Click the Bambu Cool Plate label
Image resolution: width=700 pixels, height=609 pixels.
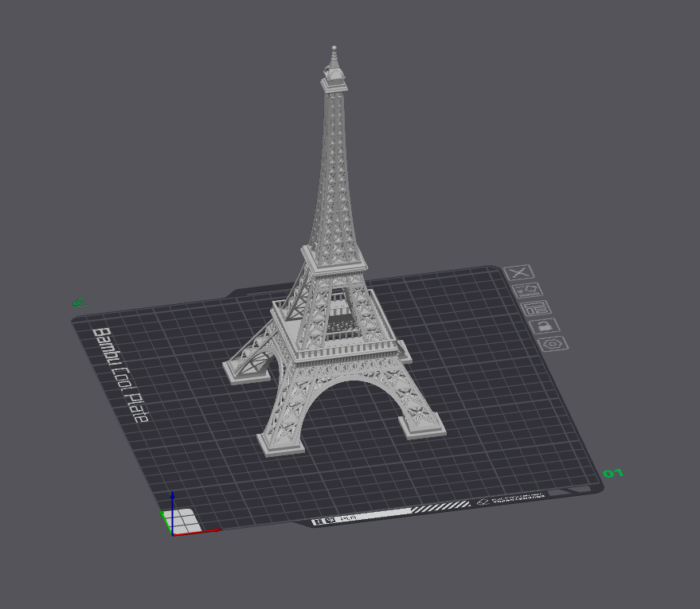(x=120, y=375)
